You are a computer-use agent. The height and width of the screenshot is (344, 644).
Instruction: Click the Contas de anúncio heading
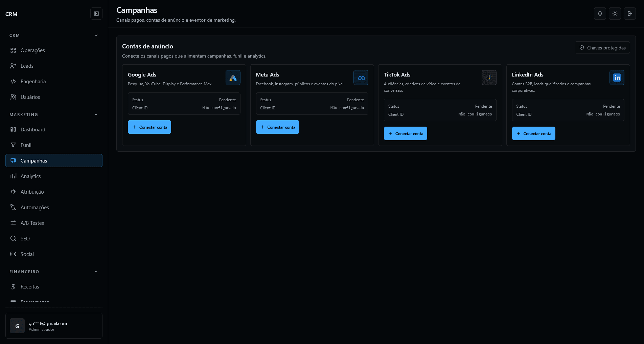(x=147, y=46)
